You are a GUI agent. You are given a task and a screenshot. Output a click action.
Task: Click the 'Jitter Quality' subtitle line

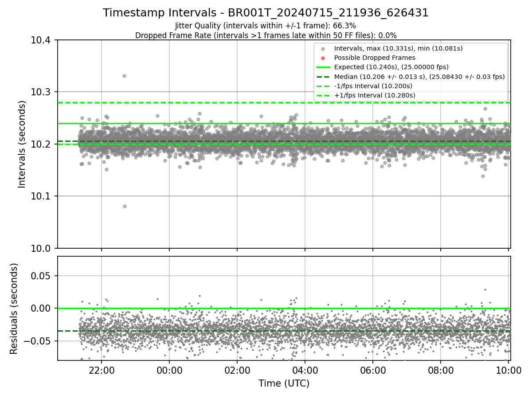pyautogui.click(x=266, y=26)
